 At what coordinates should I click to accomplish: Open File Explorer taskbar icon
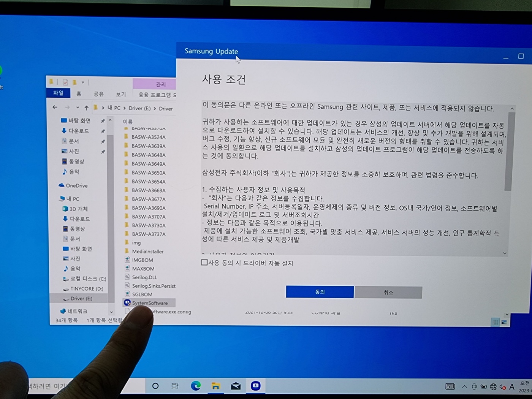point(215,386)
